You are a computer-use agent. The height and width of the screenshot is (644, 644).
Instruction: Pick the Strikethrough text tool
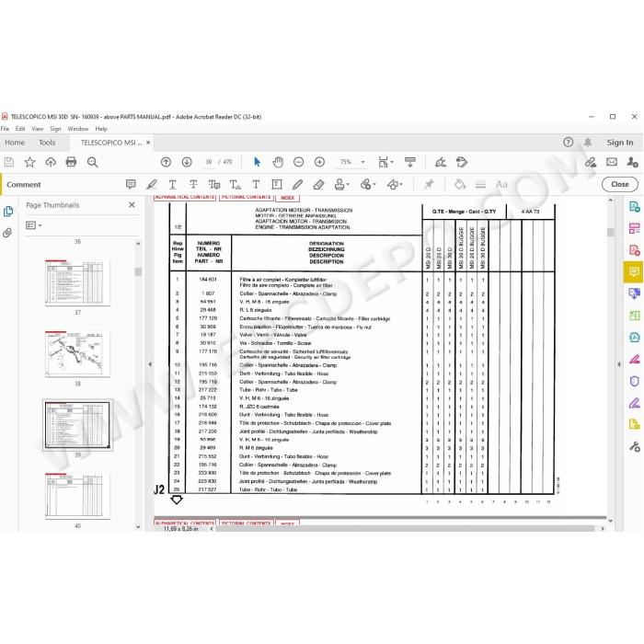(193, 184)
